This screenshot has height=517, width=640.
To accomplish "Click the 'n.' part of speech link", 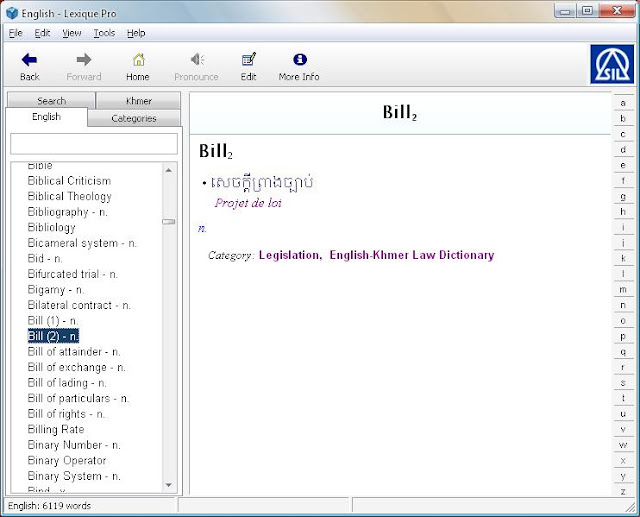I will pyautogui.click(x=202, y=229).
